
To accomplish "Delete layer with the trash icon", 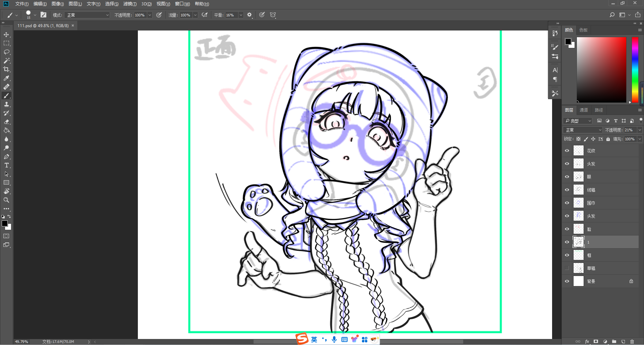I will [x=632, y=342].
